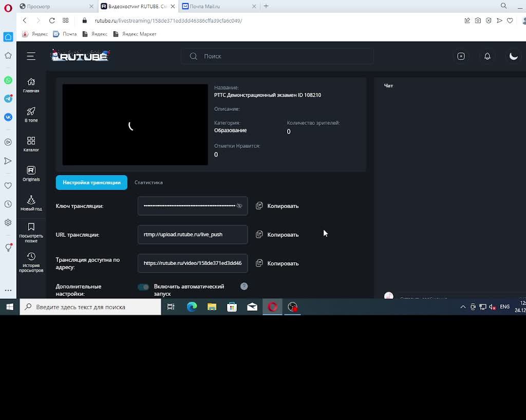Open Яндекс bookmark
This screenshot has height=420, width=526.
pyautogui.click(x=35, y=34)
